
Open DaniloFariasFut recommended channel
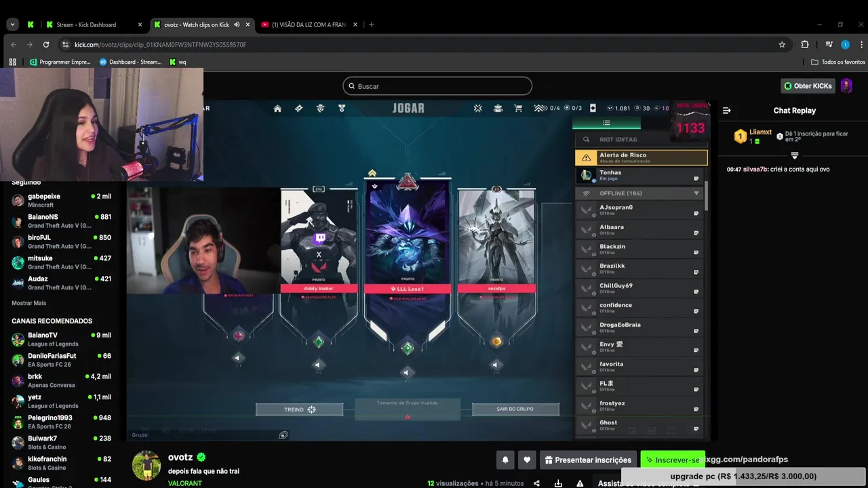pyautogui.click(x=61, y=360)
